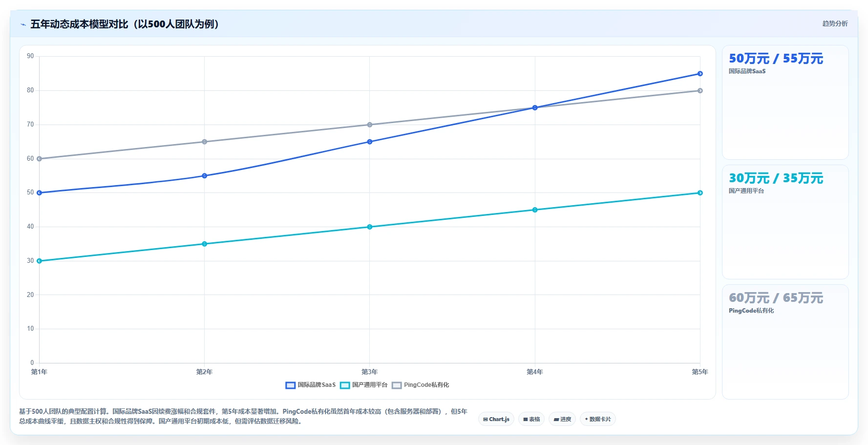Image resolution: width=868 pixels, height=445 pixels.
Task: Click the 50 y-axis value
Action: point(30,192)
